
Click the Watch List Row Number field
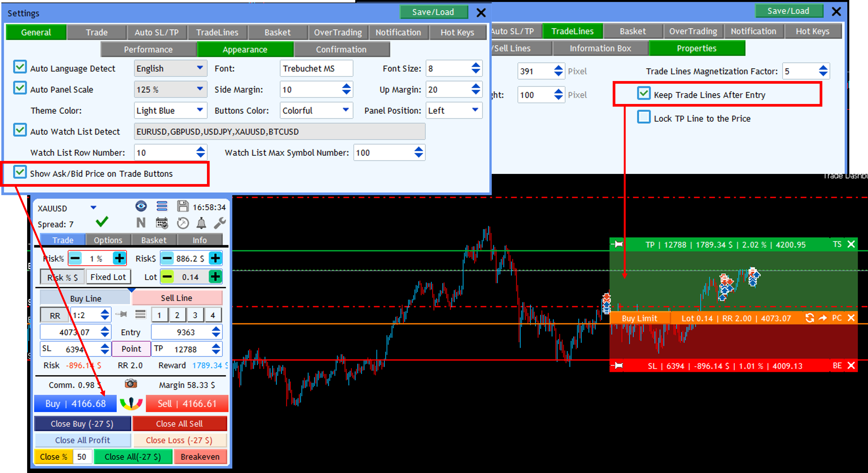(164, 153)
